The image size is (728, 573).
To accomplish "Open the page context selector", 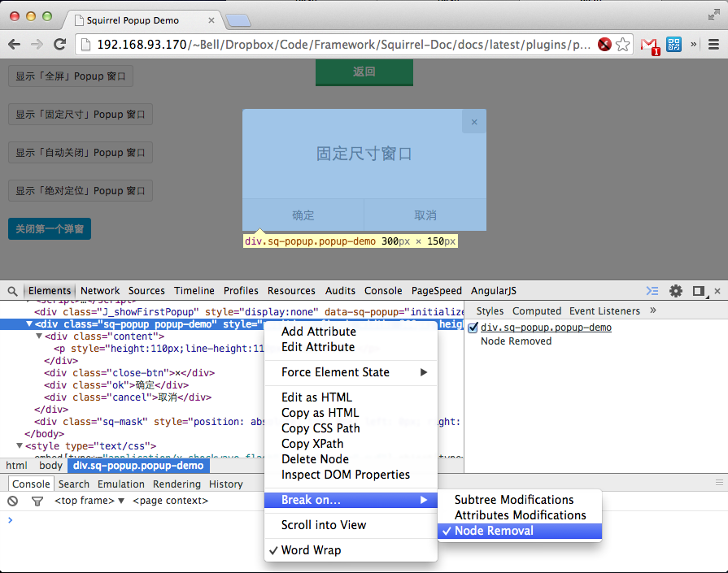I will (170, 501).
